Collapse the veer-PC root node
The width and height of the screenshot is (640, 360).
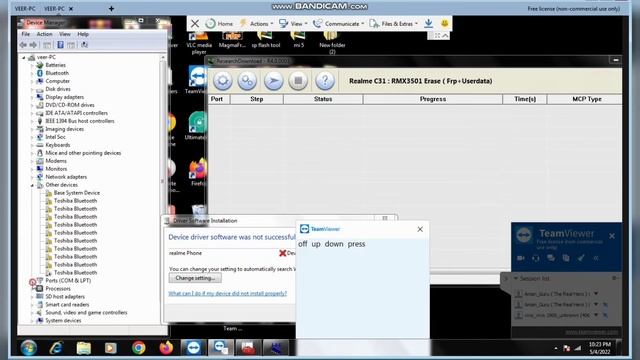coord(24,58)
